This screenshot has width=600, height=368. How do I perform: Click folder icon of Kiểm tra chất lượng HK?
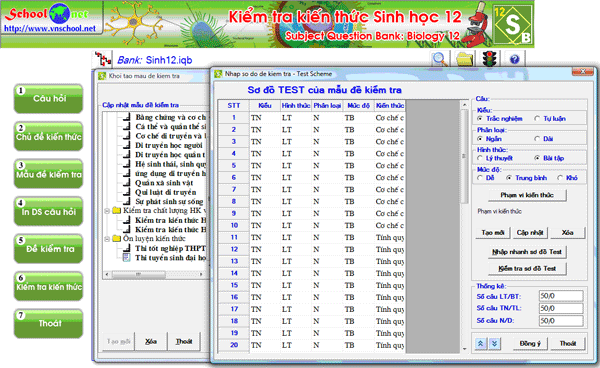tap(117, 211)
